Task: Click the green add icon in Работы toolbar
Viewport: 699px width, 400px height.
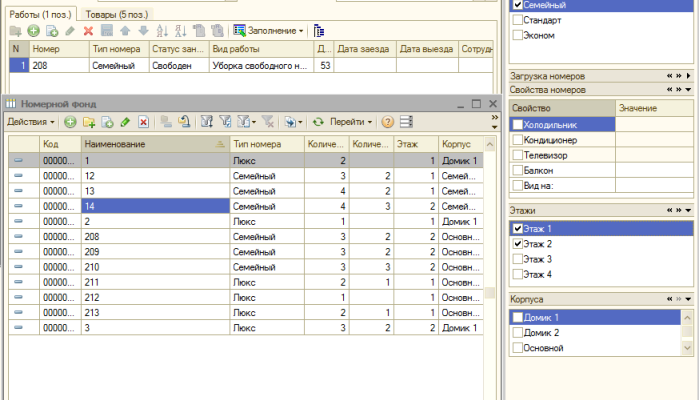Action: (33, 31)
